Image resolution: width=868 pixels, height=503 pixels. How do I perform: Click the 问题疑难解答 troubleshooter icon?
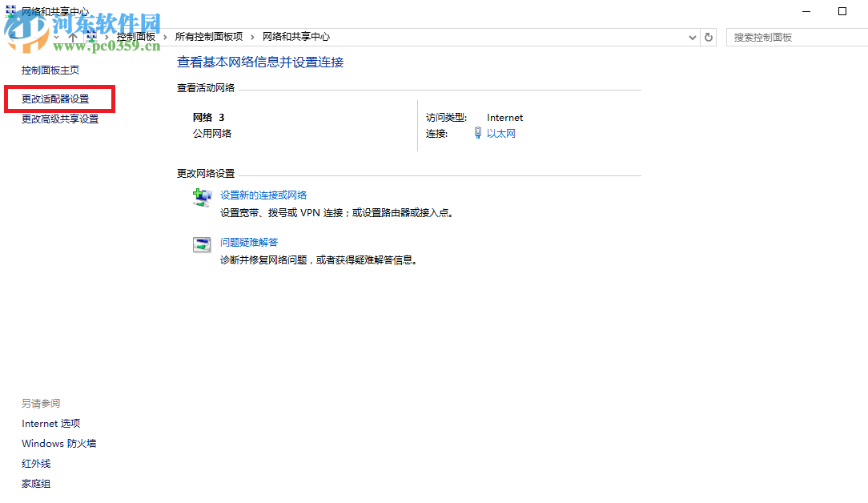tap(202, 244)
